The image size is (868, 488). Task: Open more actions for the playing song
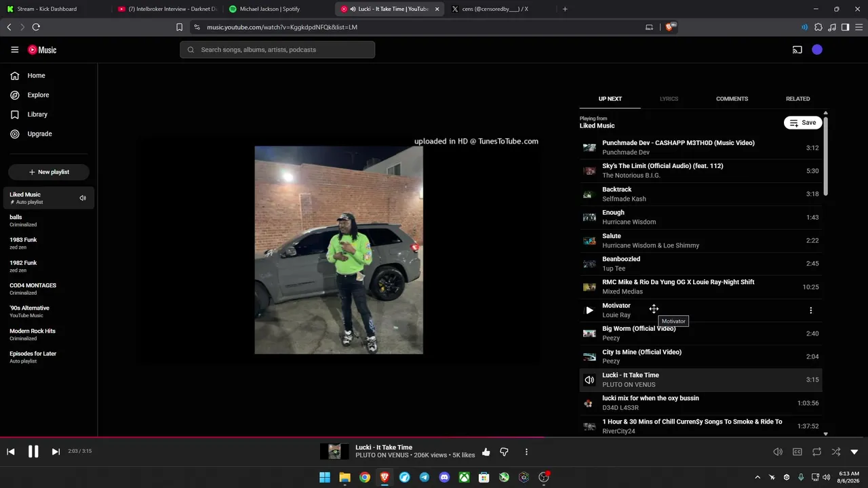pyautogui.click(x=526, y=452)
